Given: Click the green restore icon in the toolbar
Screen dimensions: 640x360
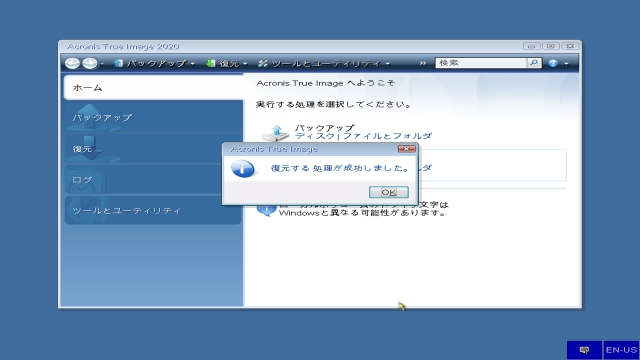Looking at the screenshot, I should coord(211,63).
